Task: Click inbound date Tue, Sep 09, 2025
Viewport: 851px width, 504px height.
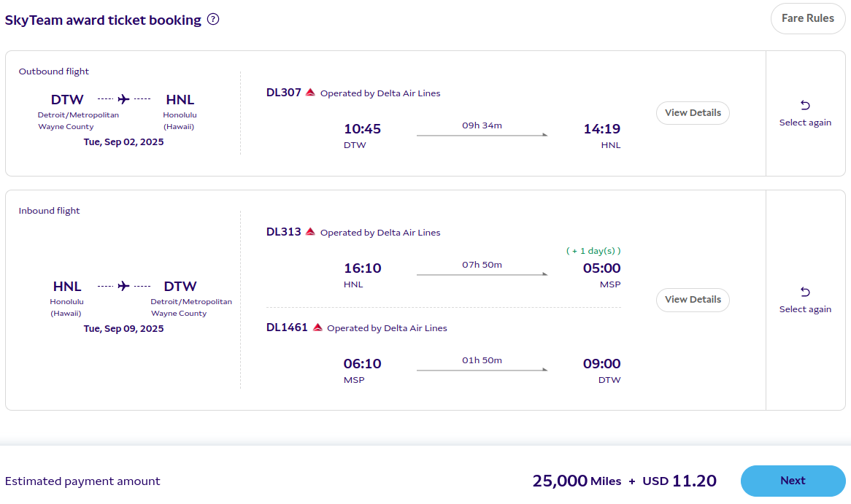Action: pyautogui.click(x=123, y=329)
